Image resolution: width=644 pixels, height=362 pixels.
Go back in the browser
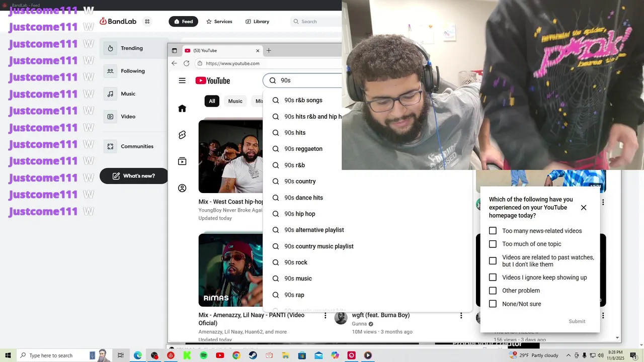pos(175,63)
